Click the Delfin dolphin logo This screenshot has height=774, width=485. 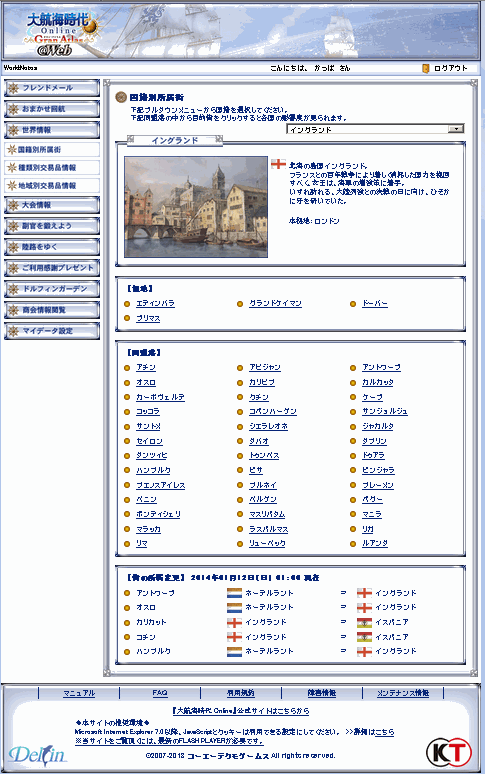pos(37,754)
